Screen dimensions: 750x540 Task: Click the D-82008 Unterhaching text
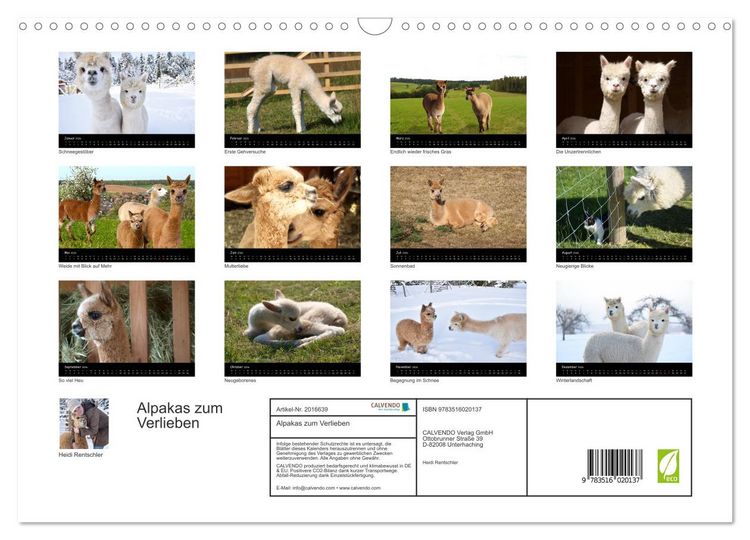tap(452, 444)
